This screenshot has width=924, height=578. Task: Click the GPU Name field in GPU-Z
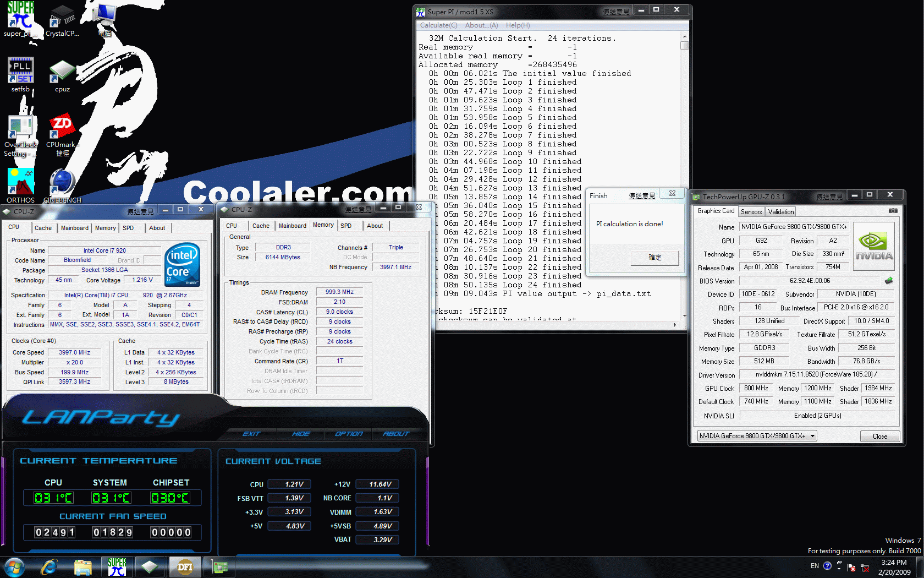(x=794, y=227)
